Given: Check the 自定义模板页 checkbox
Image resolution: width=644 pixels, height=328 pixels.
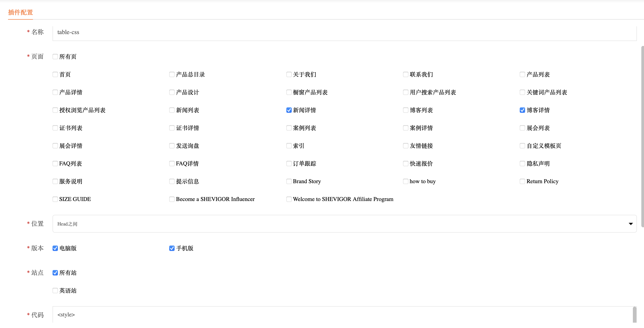Looking at the screenshot, I should pos(522,146).
